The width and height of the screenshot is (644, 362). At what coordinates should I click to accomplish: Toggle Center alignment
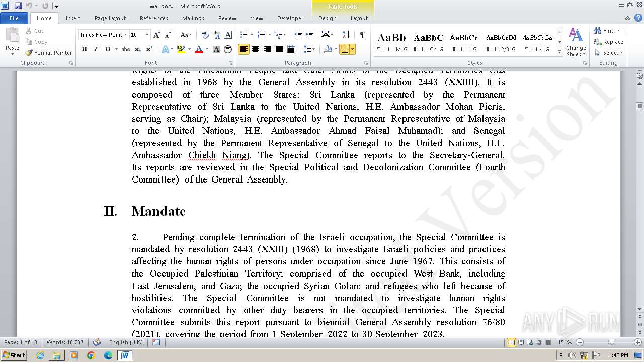(x=256, y=49)
